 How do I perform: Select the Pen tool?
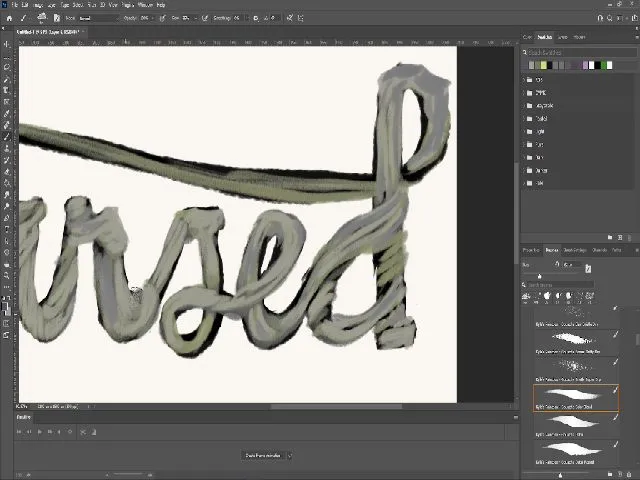(x=7, y=218)
